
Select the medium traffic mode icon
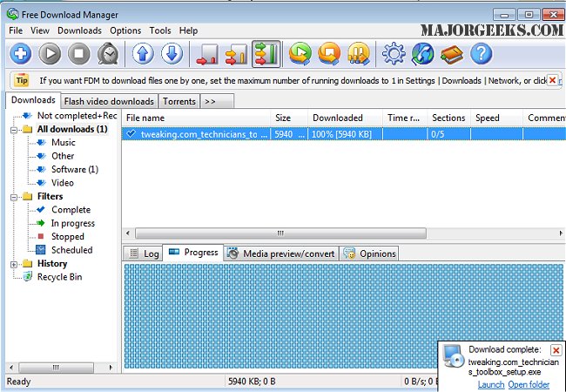click(x=236, y=54)
